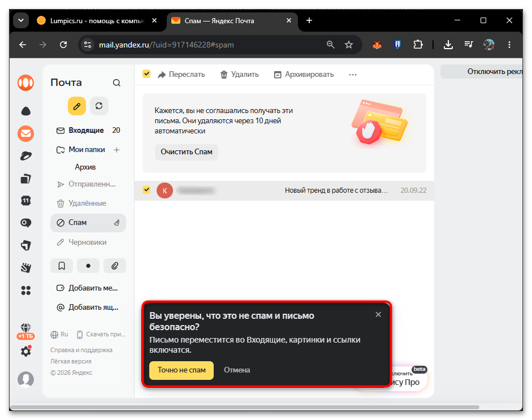This screenshot has width=532, height=420.
Task: View site information icon in address bar
Action: click(88, 45)
